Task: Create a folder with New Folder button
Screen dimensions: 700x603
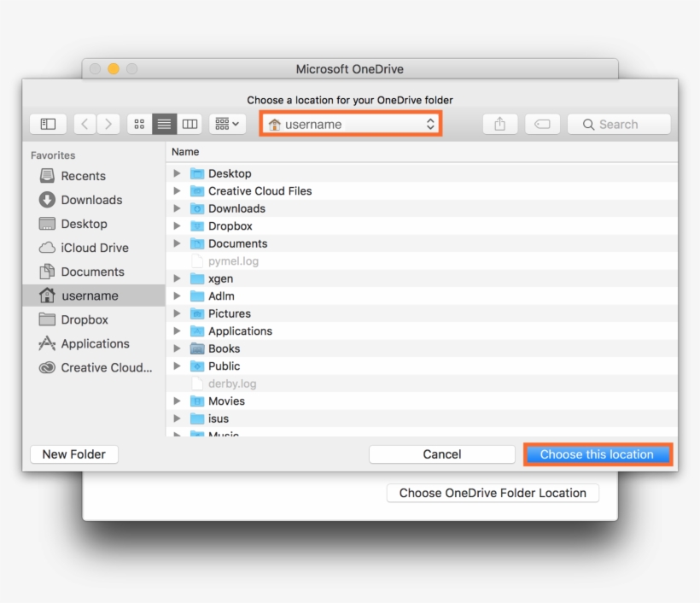Action: click(x=73, y=454)
